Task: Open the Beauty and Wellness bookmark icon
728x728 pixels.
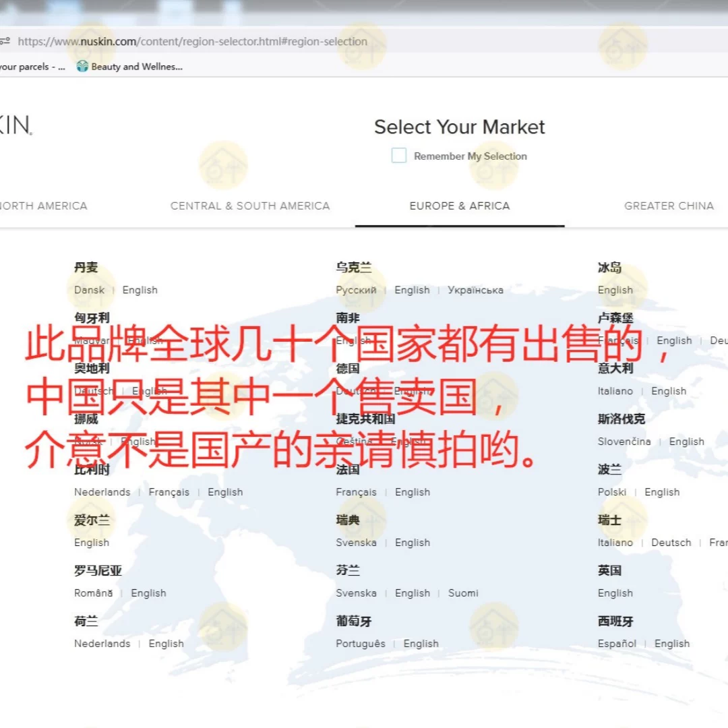Action: tap(82, 66)
